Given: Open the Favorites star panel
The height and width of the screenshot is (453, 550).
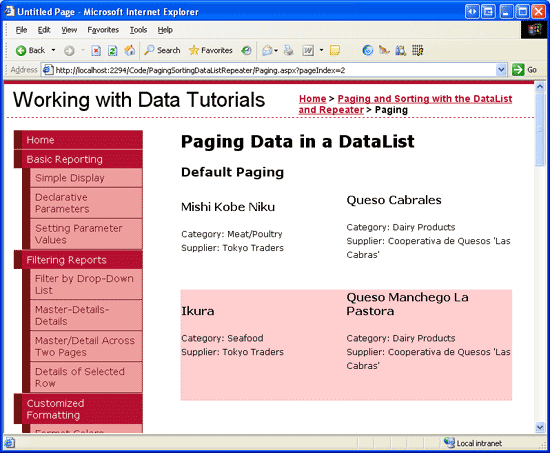Looking at the screenshot, I should coord(210,51).
